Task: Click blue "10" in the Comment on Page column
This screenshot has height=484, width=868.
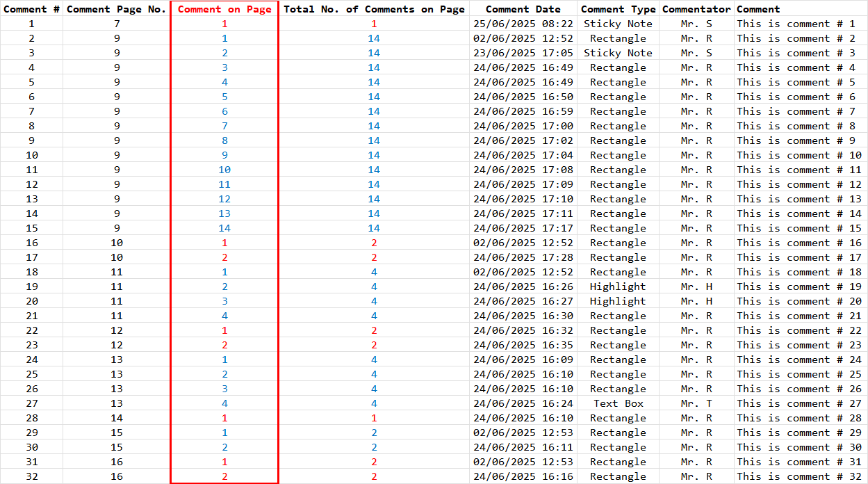Action: tap(224, 170)
